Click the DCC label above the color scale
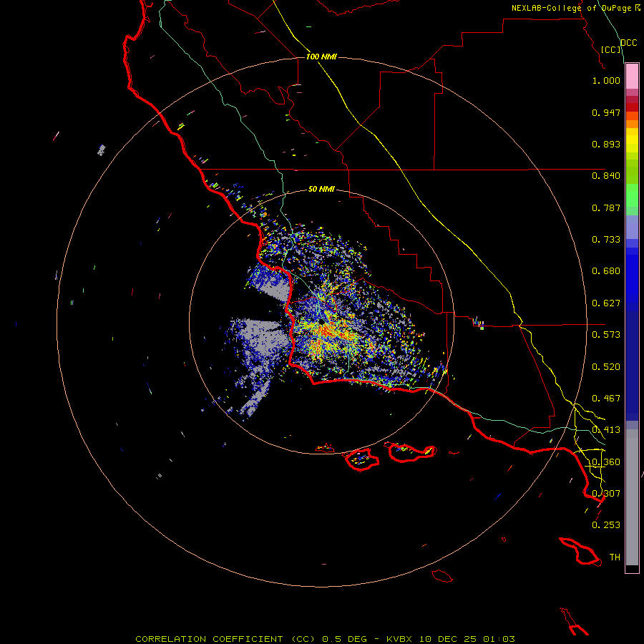644x644 pixels. tap(628, 43)
